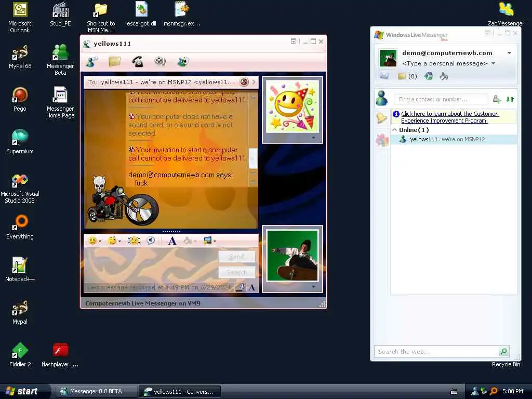The image size is (532, 399).
Task: Launch games and activities icon in conversation
Action: [183, 61]
